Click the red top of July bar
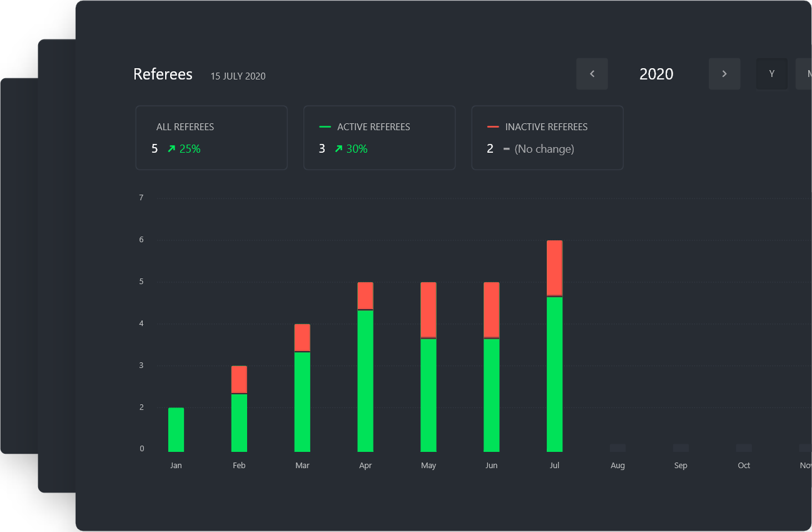This screenshot has height=532, width=812. pyautogui.click(x=554, y=267)
